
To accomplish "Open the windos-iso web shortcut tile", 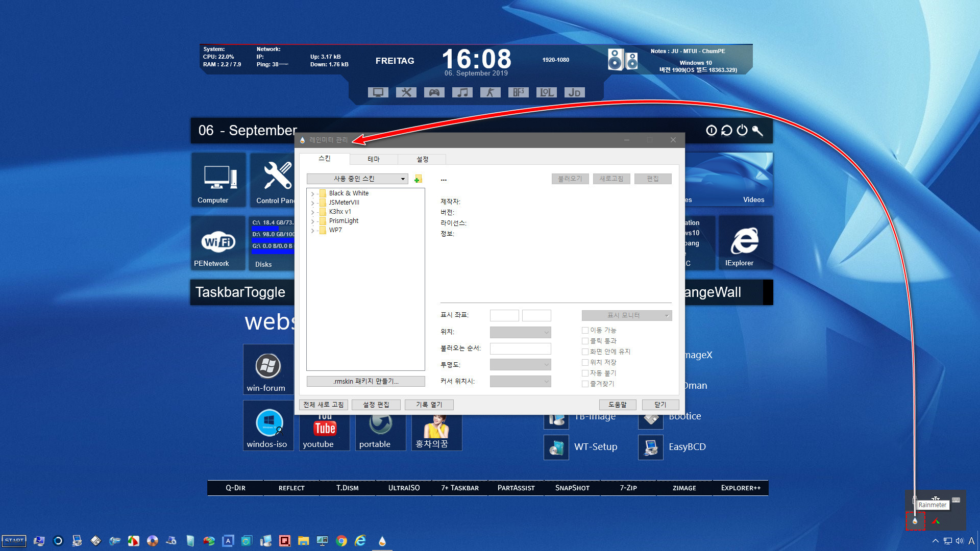I will coord(268,425).
